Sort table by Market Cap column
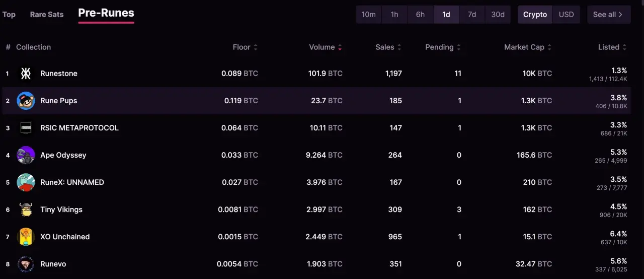Image resolution: width=644 pixels, height=279 pixels. coord(527,47)
